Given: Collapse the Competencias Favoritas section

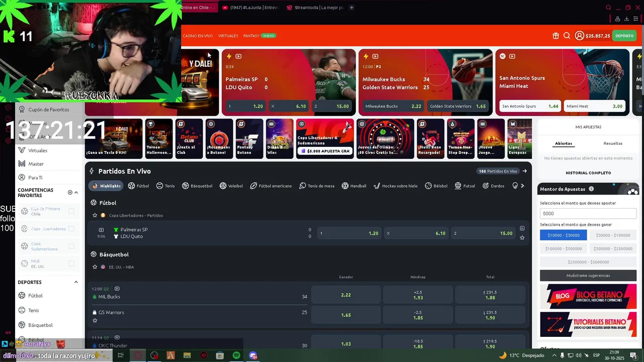Looking at the screenshot, I should point(76,193).
